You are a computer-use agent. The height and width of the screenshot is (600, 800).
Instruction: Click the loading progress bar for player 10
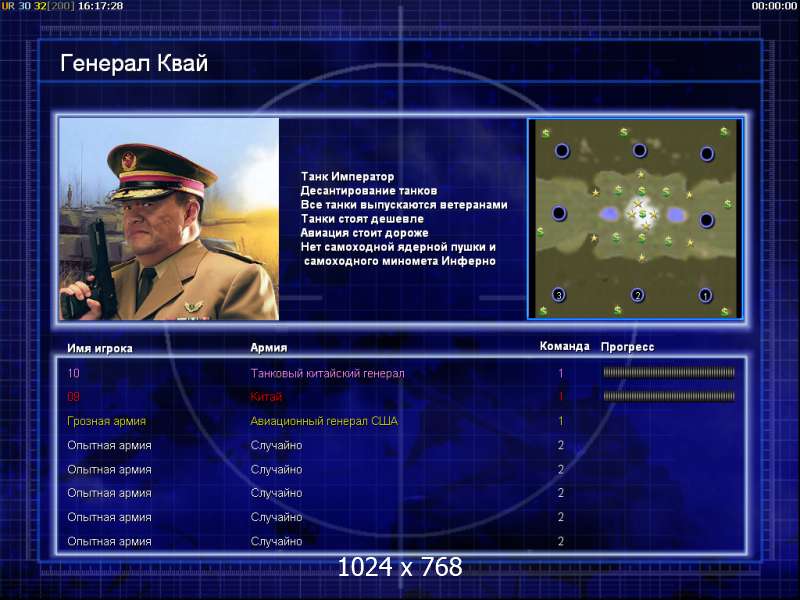pyautogui.click(x=669, y=372)
